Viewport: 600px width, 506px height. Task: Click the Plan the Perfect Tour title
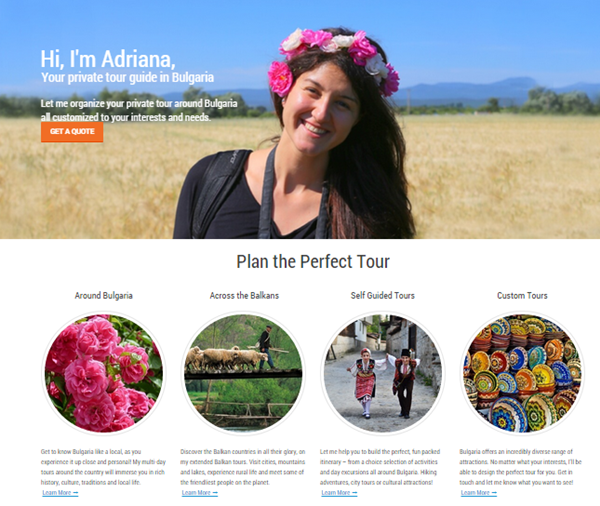pyautogui.click(x=313, y=262)
